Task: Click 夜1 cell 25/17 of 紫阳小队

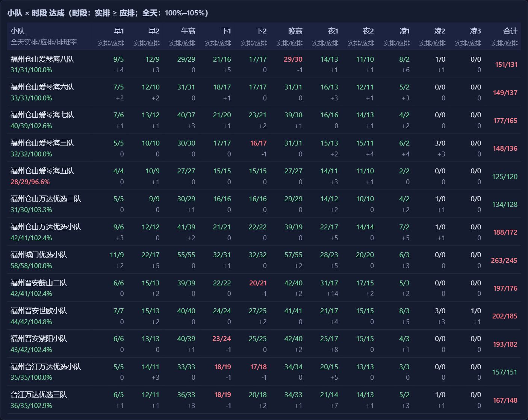Action: [329, 339]
